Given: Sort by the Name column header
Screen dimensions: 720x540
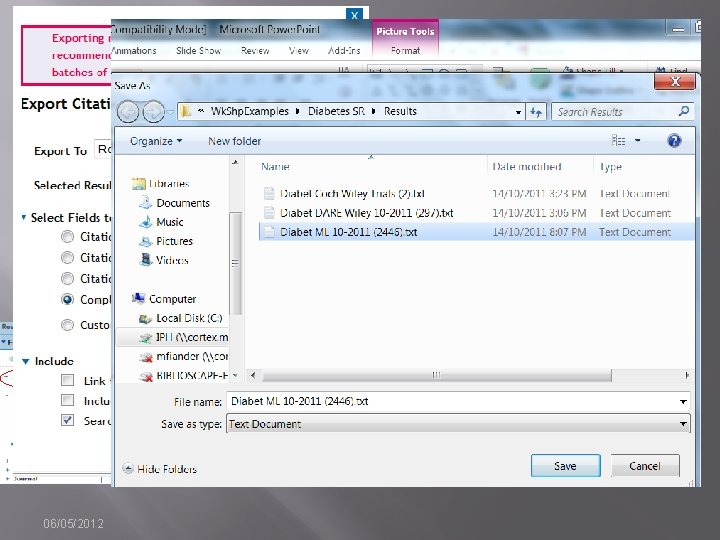Looking at the screenshot, I should point(276,166).
